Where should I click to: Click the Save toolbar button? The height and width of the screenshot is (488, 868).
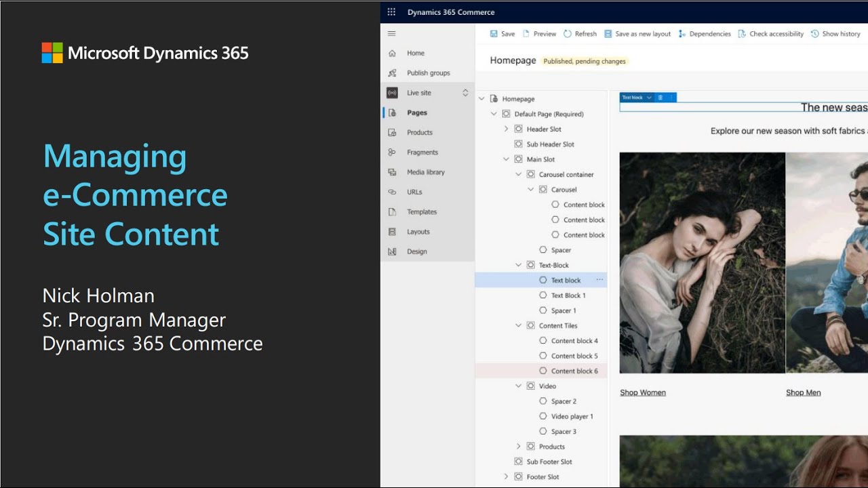click(502, 34)
